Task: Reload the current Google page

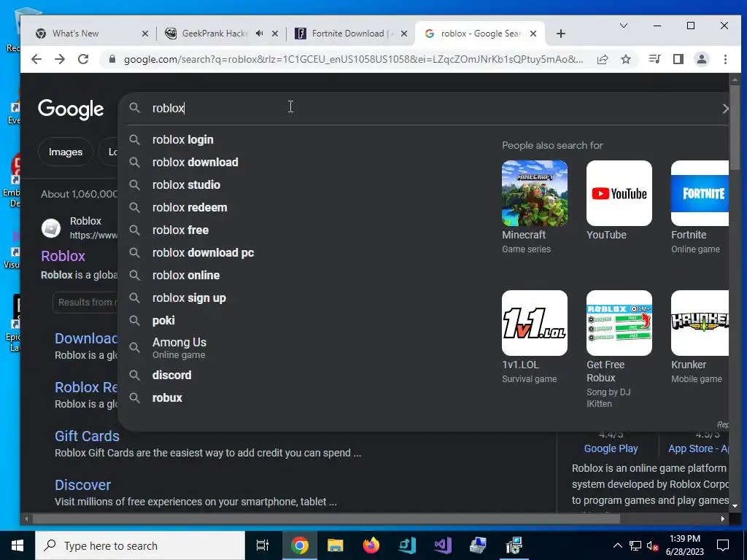Action: [x=83, y=59]
